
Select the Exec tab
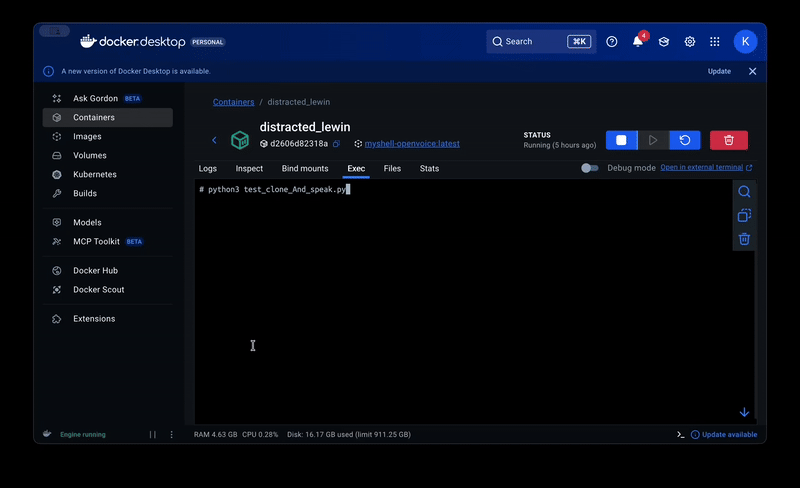[356, 168]
